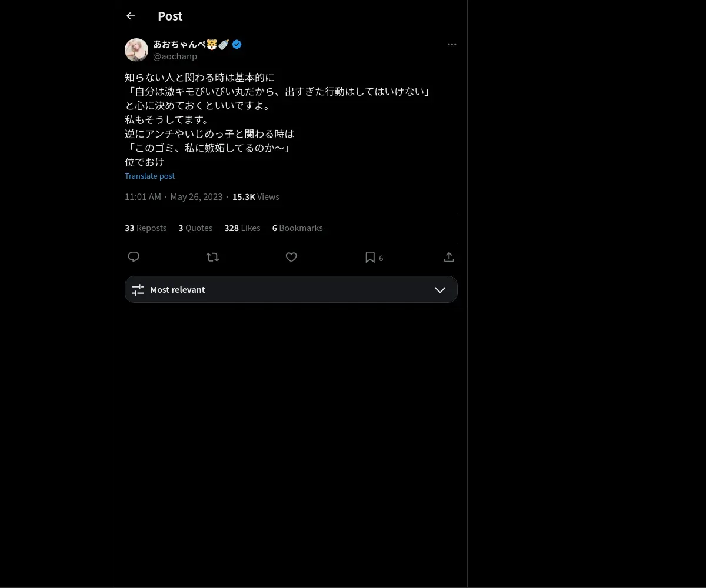Click the reply speech bubble icon
Screen dimensions: 706x588
point(134,257)
